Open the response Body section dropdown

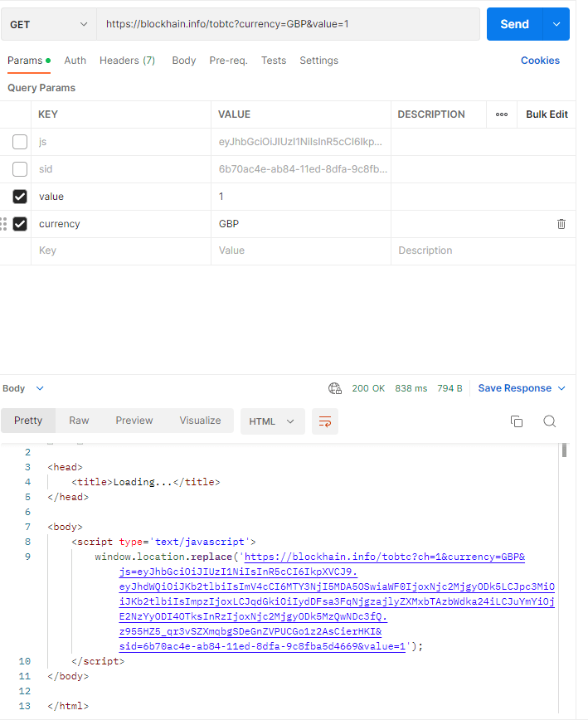(23, 388)
